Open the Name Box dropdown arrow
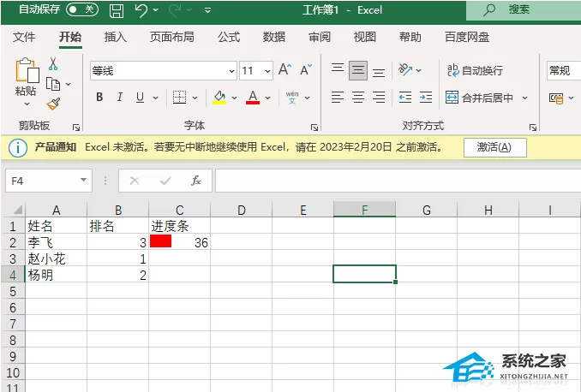This screenshot has height=392, width=581. coord(83,181)
